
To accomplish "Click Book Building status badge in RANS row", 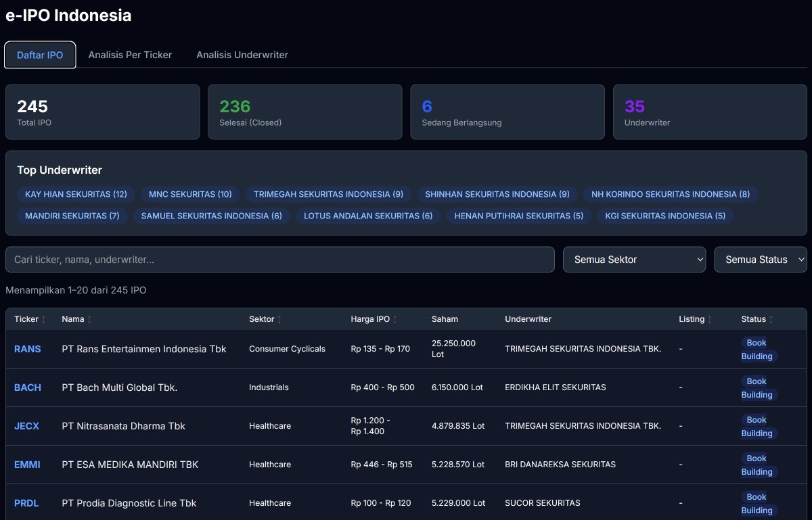I will (x=759, y=350).
